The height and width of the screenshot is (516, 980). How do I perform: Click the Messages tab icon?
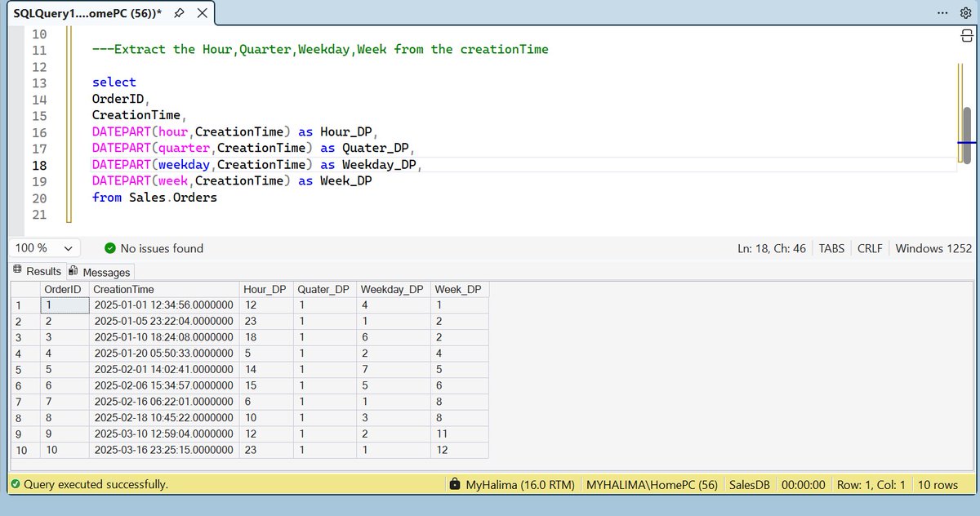73,271
